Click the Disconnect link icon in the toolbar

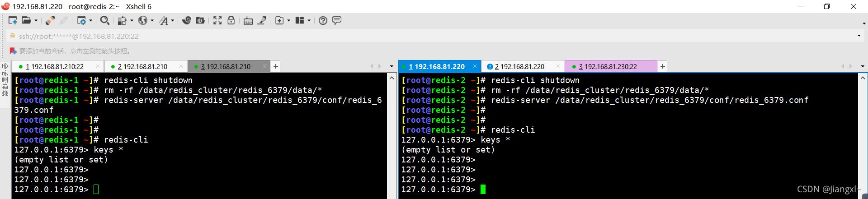coord(50,20)
